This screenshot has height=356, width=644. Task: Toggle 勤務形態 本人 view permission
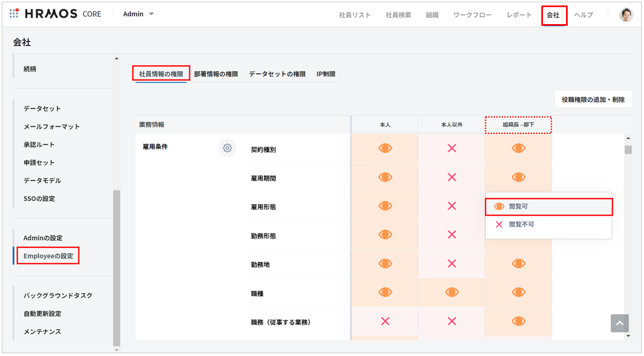[385, 235]
